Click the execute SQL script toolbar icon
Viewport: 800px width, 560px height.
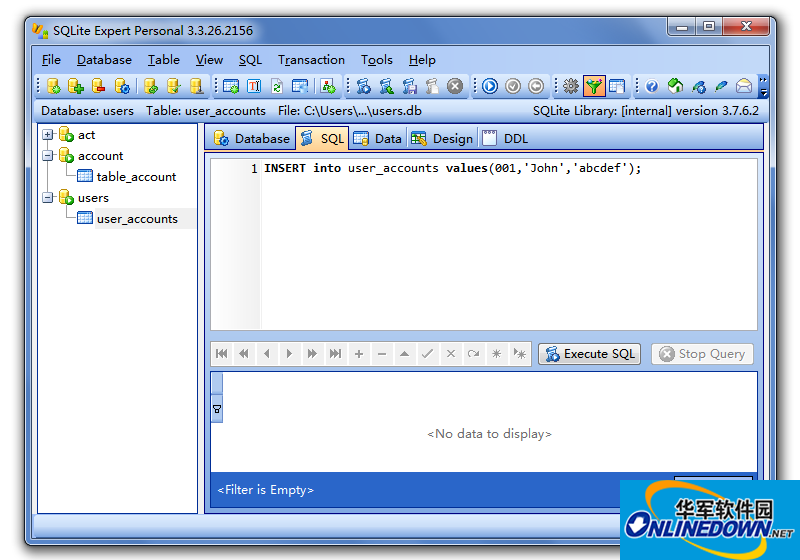(364, 86)
